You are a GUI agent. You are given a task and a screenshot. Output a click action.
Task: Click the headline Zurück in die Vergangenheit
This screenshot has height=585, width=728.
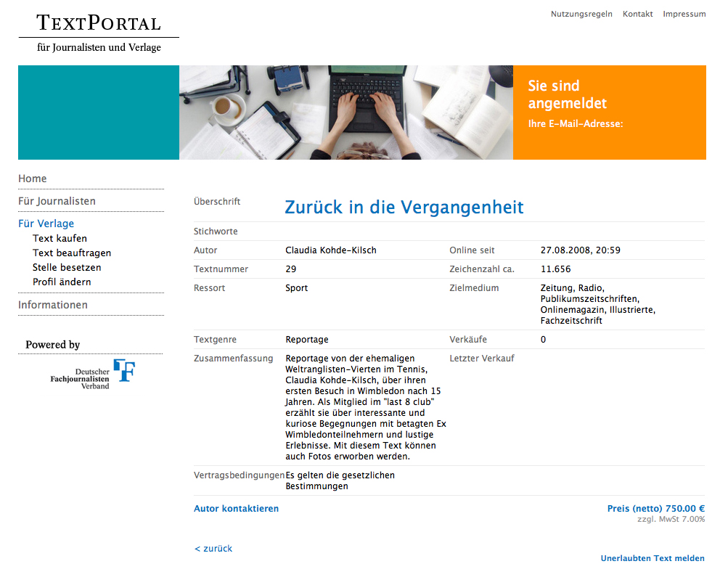404,207
